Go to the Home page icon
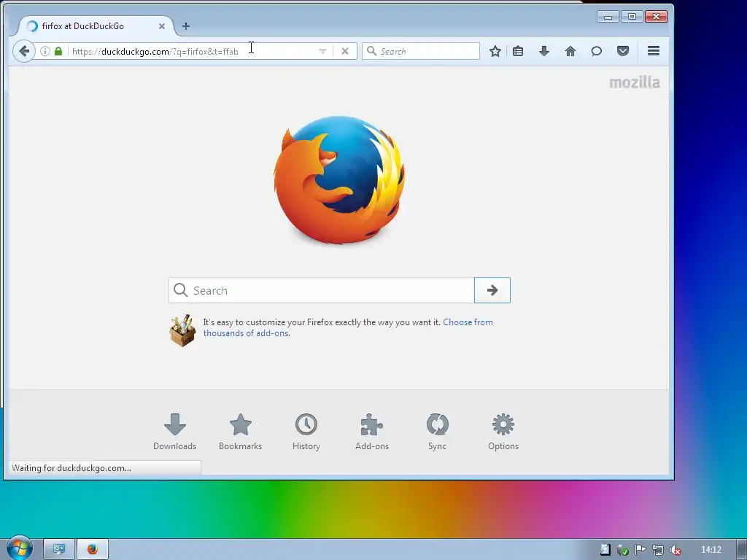 coord(570,51)
